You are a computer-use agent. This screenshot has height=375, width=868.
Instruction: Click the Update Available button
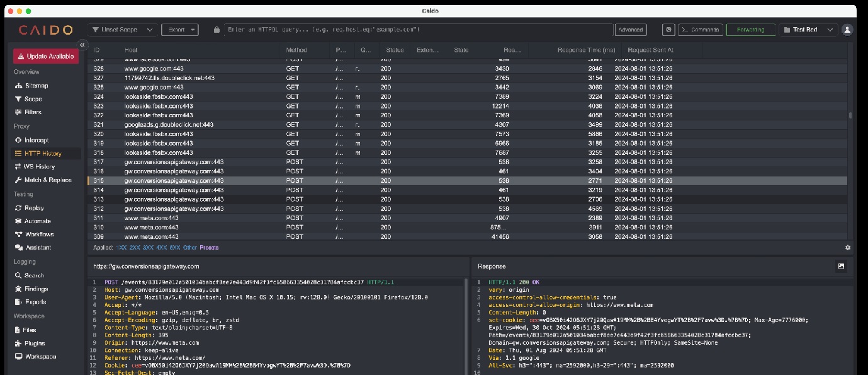46,56
